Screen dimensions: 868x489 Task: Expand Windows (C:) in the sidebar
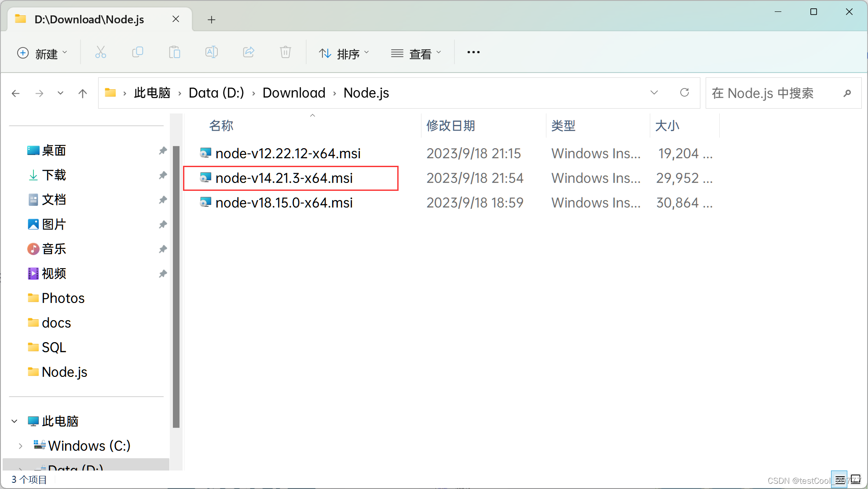click(21, 445)
